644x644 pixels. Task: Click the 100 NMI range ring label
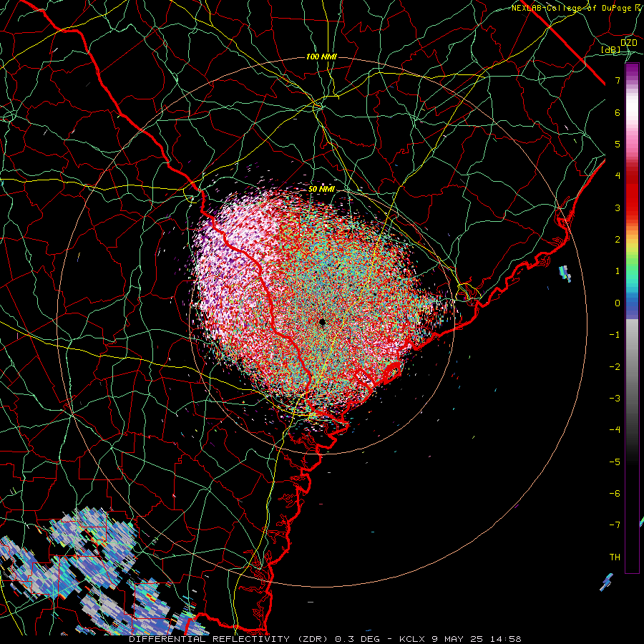pyautogui.click(x=321, y=57)
